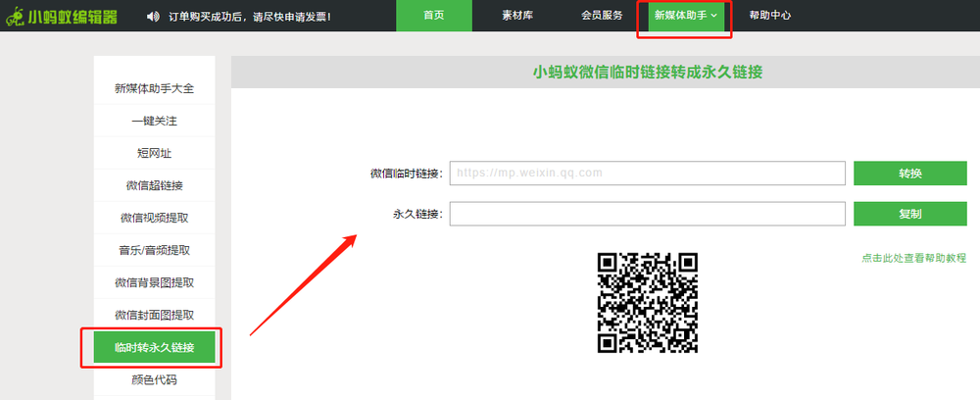Open the 帮助中心 menu item
Screen dimensions: 980x400
(770, 16)
